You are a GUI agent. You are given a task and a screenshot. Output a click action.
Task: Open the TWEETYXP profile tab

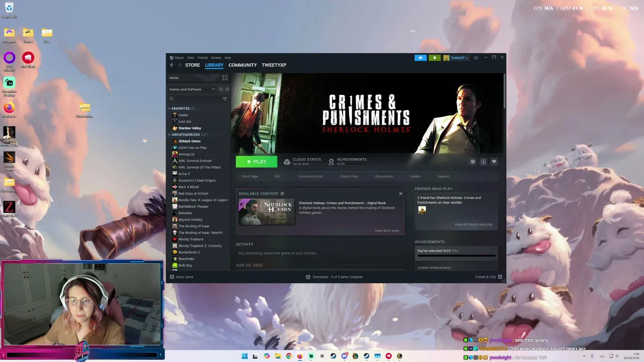coord(274,65)
